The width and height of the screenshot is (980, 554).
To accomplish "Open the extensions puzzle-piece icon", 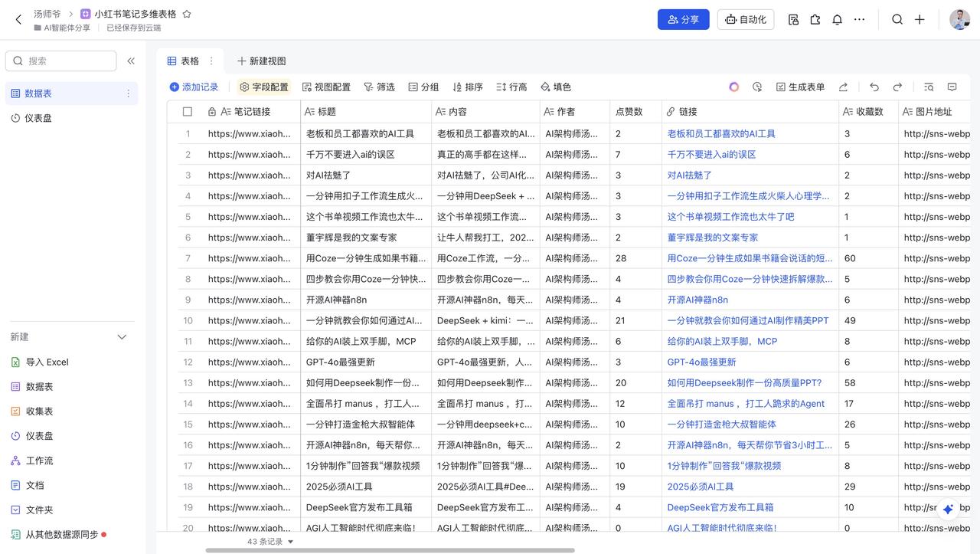I will 815,20.
